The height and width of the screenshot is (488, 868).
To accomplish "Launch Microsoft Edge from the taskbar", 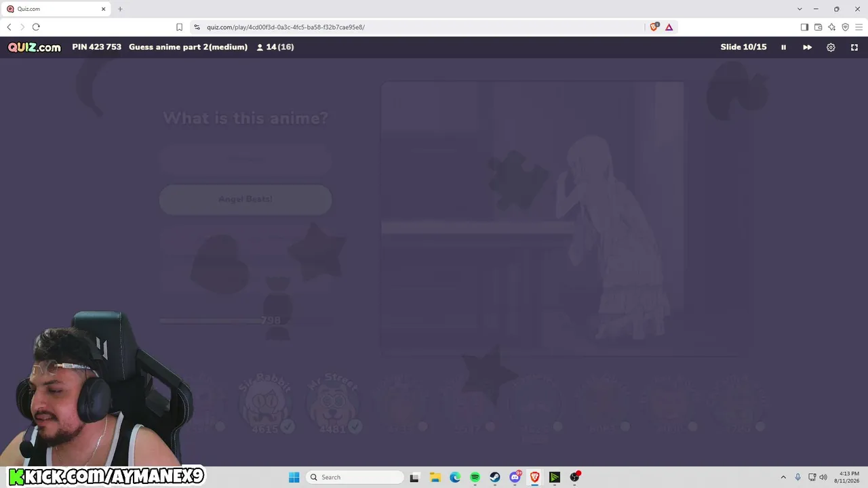I will [x=455, y=477].
